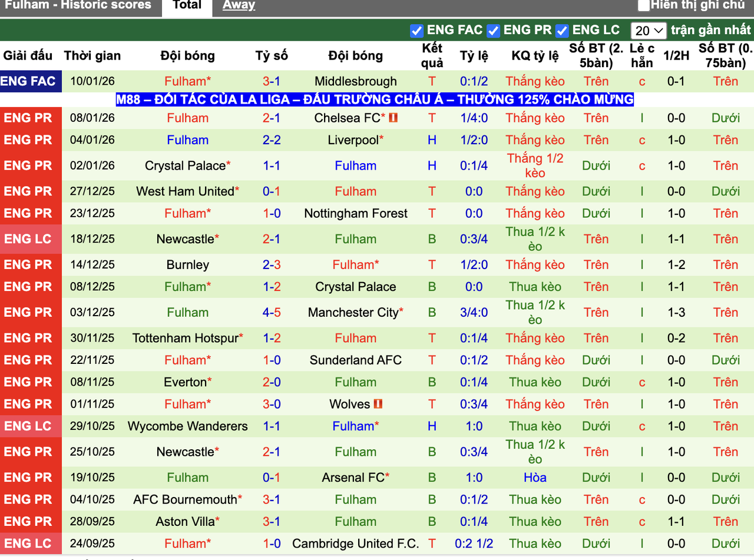Click red card icon next to Chelsea FC
This screenshot has width=754, height=560.
click(x=393, y=118)
